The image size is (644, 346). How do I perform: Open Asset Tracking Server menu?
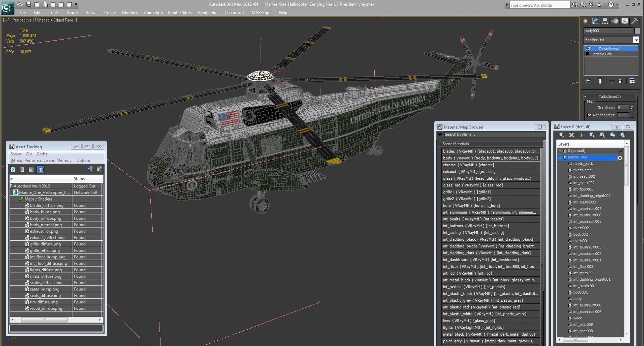[16, 154]
